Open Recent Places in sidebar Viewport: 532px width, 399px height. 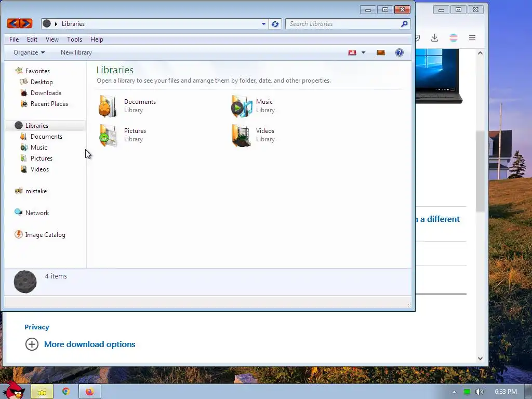[49, 103]
